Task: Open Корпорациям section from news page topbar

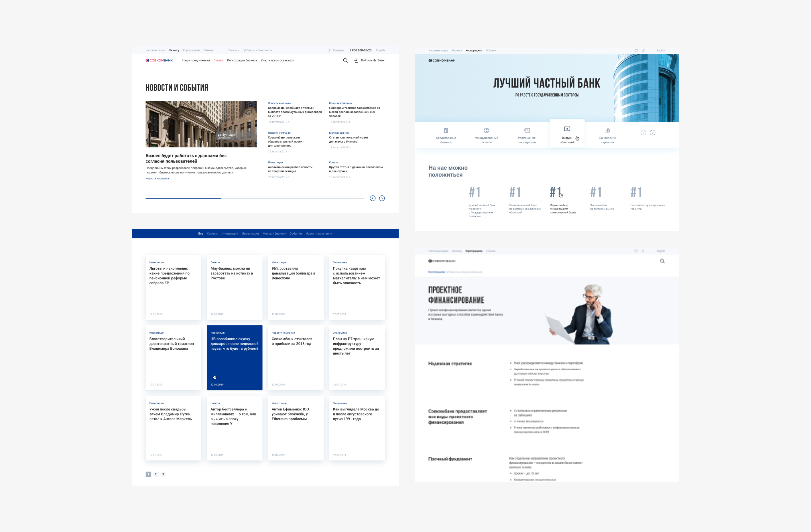Action: pos(192,50)
